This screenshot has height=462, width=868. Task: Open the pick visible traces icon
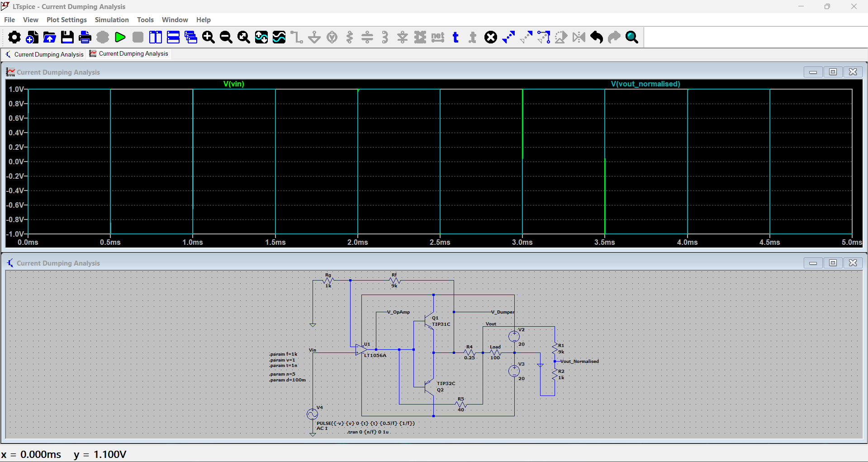tap(279, 37)
